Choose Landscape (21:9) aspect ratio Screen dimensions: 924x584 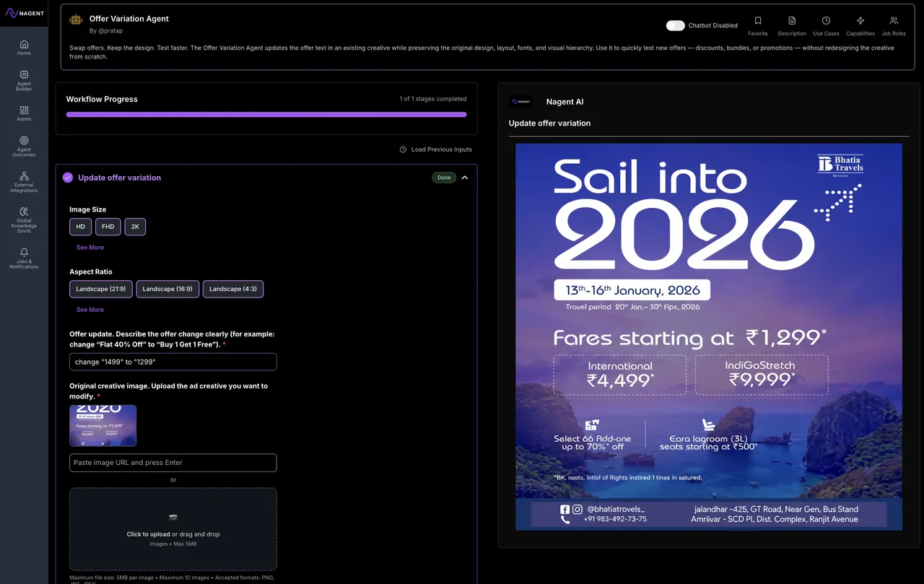point(101,289)
